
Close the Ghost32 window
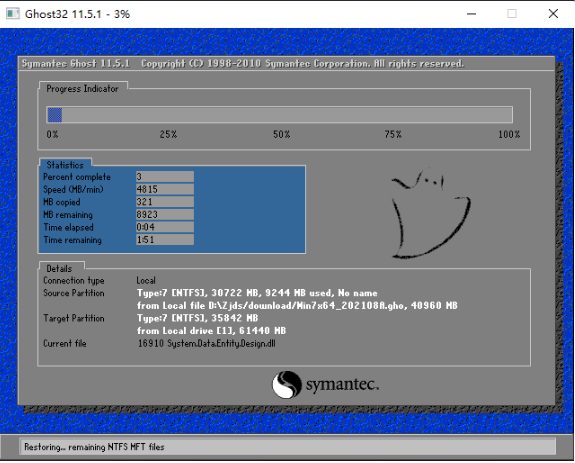(553, 14)
